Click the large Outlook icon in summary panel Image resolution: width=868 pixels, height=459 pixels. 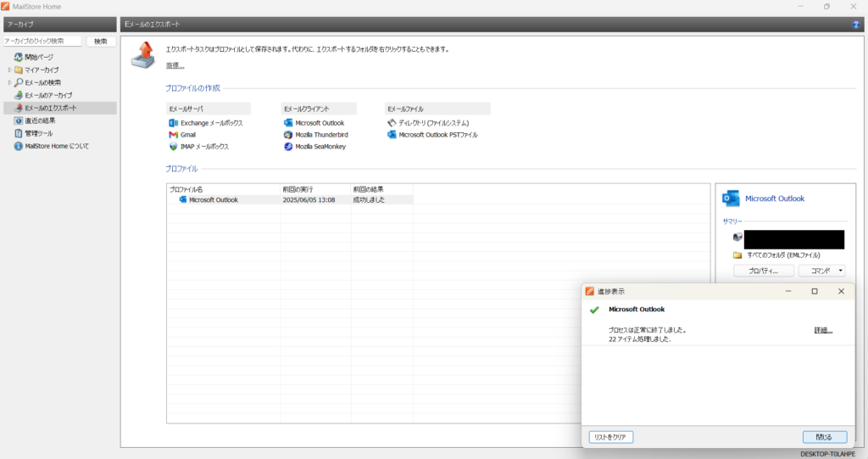coord(732,199)
